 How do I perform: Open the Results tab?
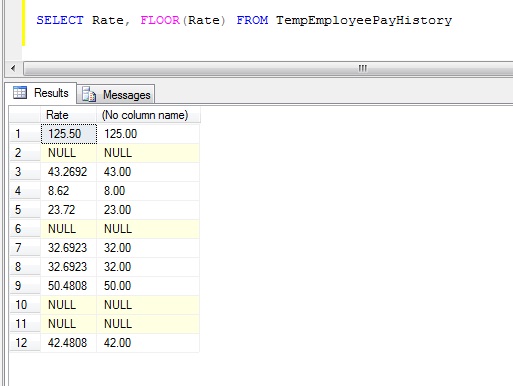pyautogui.click(x=41, y=93)
